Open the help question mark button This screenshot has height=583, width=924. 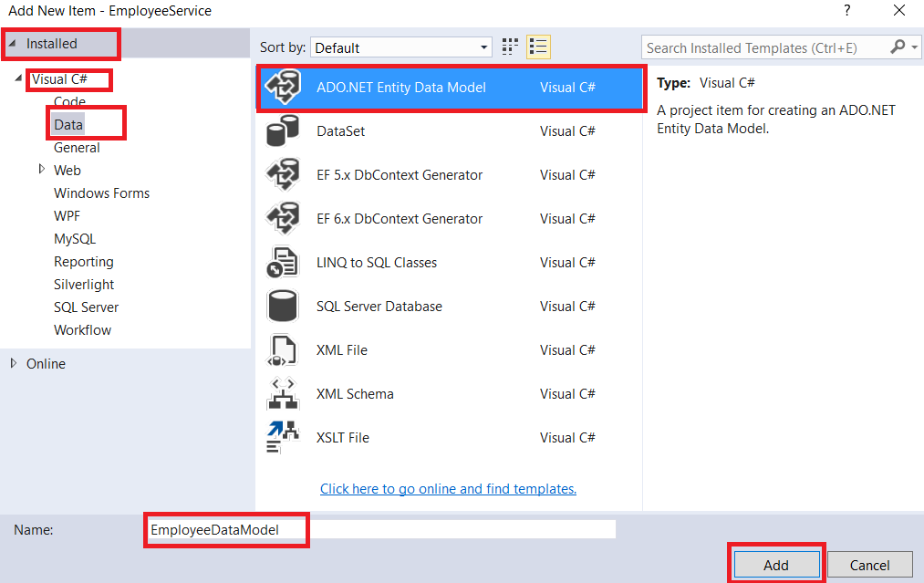point(846,10)
